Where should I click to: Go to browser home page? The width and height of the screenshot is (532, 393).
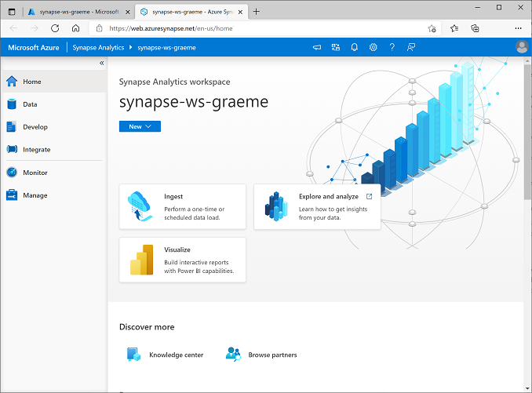tap(75, 28)
